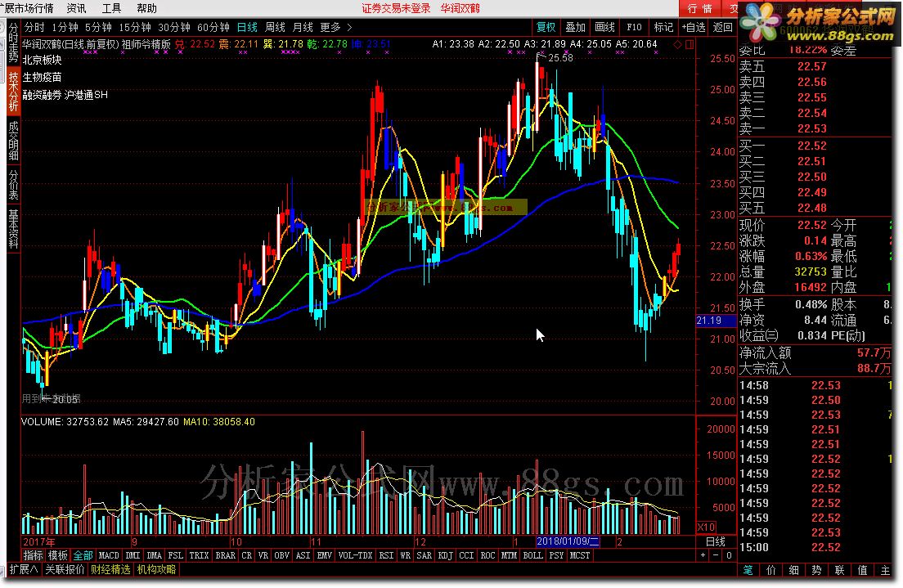Click the 北京板块 sector label
Screen dimensions: 903x588
tap(42, 60)
